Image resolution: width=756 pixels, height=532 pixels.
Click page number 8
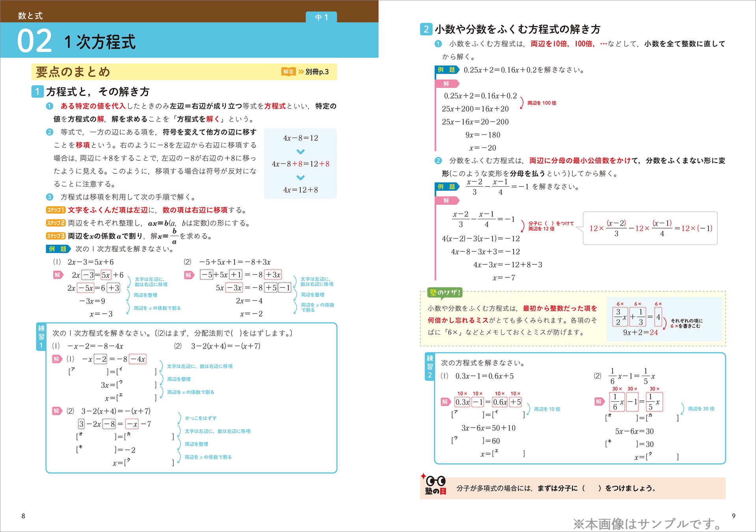(x=23, y=516)
